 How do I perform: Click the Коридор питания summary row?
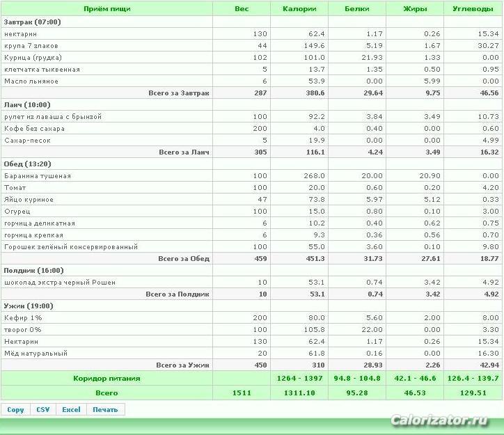point(251,378)
